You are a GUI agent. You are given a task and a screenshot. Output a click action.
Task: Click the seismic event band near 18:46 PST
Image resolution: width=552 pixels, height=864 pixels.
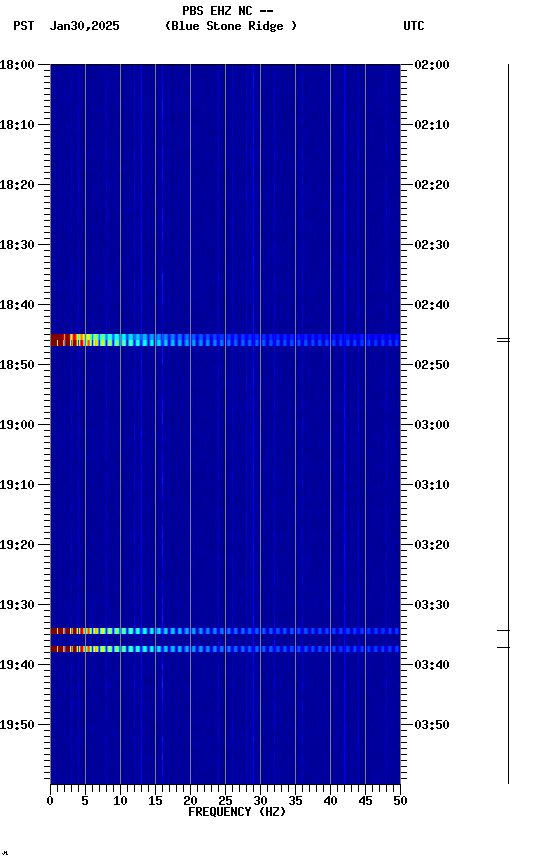tap(225, 340)
